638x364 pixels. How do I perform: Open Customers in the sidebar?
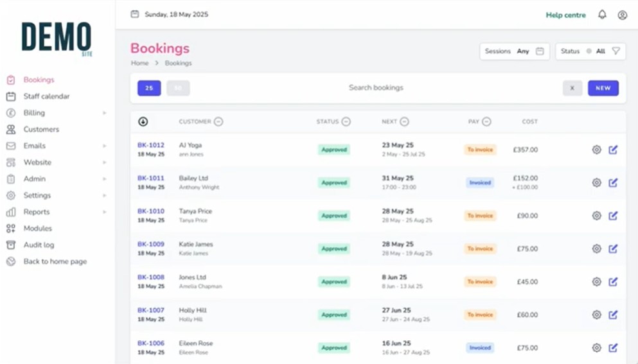41,129
